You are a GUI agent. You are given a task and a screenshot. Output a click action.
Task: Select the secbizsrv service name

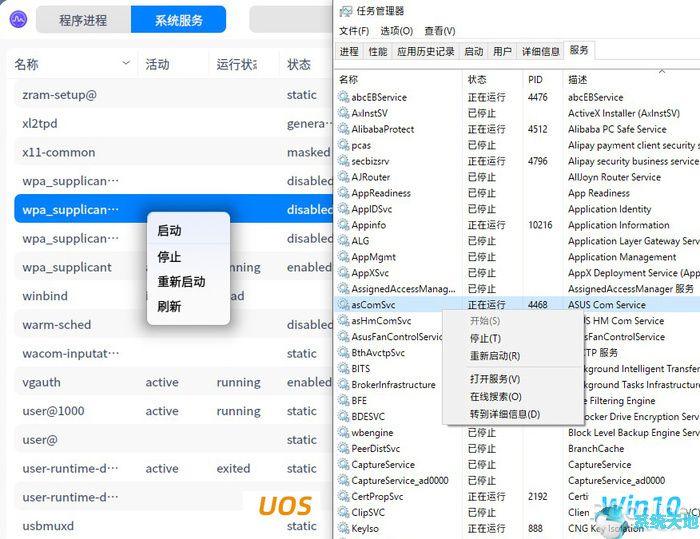[x=370, y=161]
